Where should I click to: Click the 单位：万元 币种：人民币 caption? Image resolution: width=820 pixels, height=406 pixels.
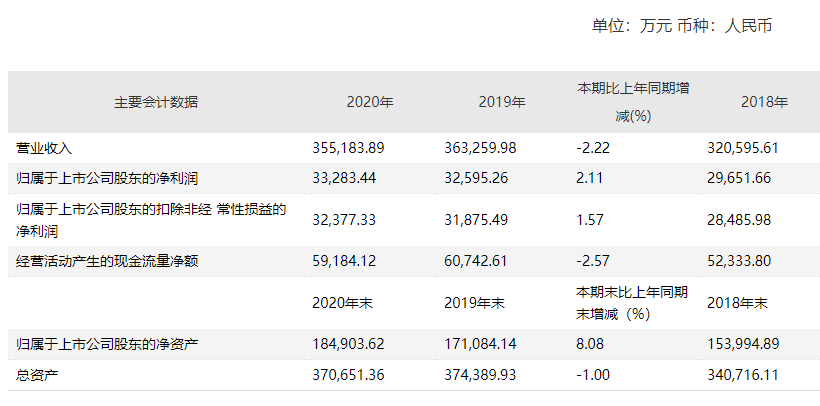click(682, 25)
